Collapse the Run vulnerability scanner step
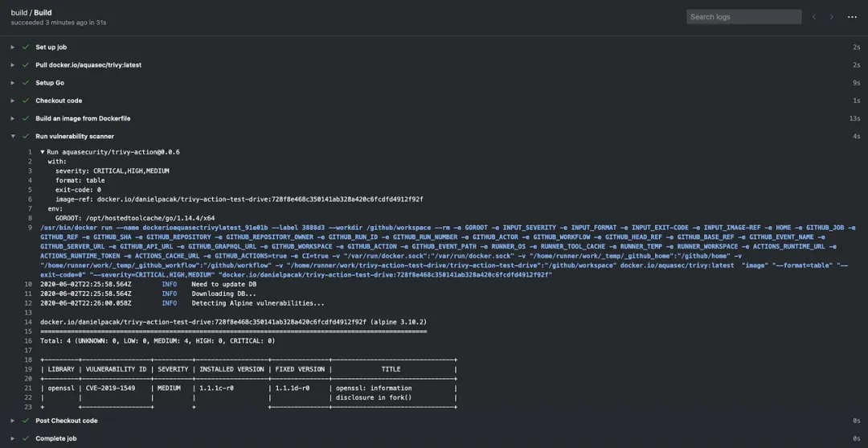 [x=13, y=136]
